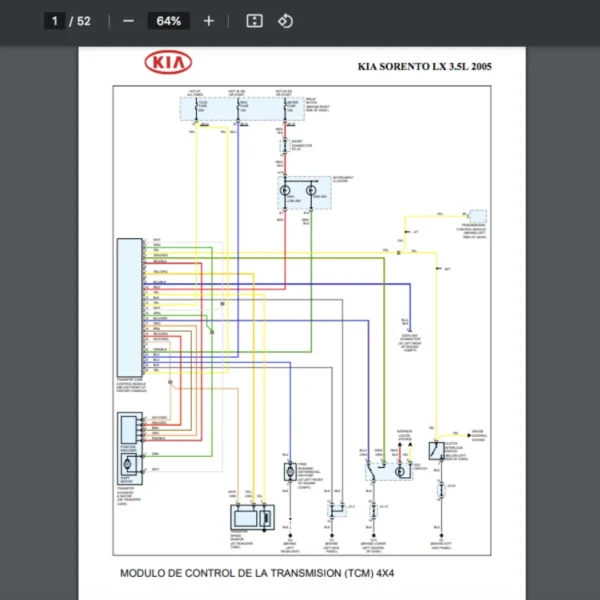Image resolution: width=600 pixels, height=600 pixels.
Task: Click the relay block fuse box
Action: (x=242, y=109)
